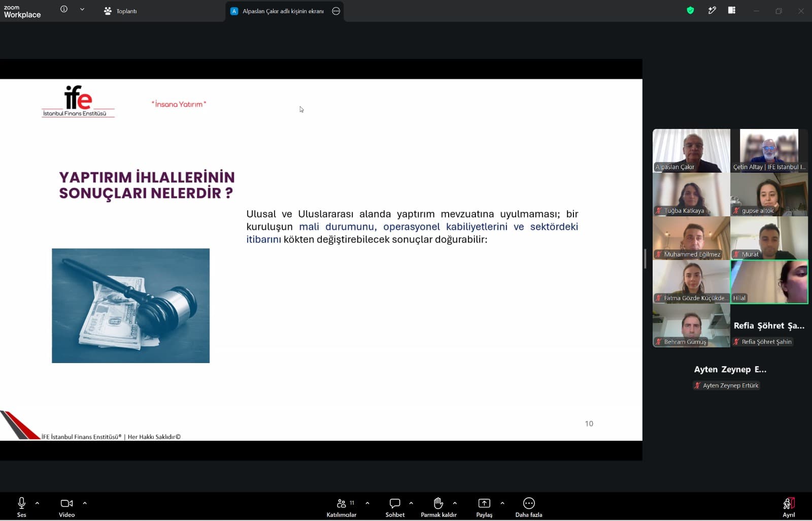Open screen share options ellipsis
Viewport: 812px width, 521px height.
(x=336, y=11)
